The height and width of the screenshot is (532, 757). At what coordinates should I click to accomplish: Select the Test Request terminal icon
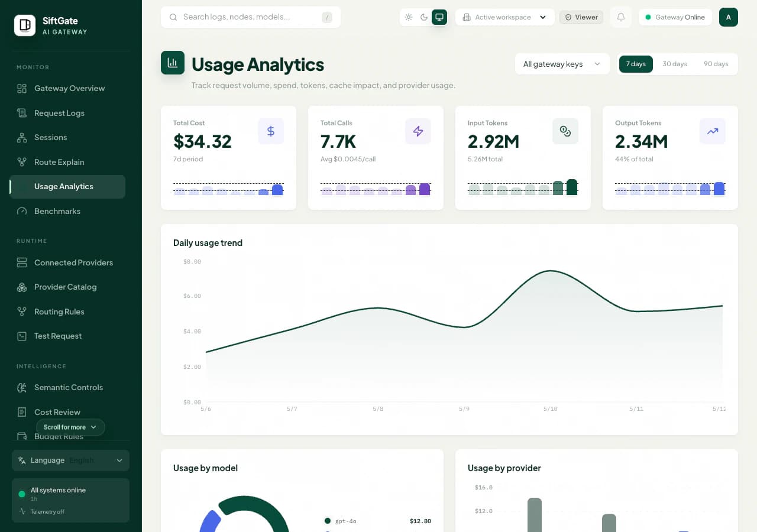[22, 336]
